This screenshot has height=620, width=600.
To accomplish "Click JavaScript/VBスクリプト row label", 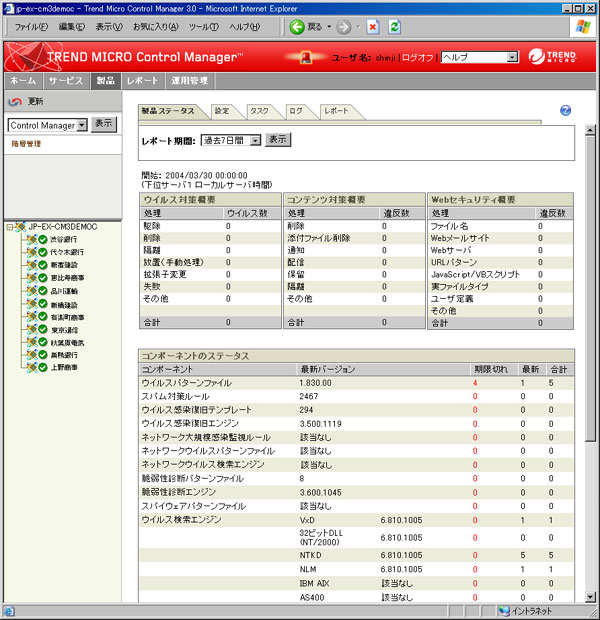I will click(475, 274).
